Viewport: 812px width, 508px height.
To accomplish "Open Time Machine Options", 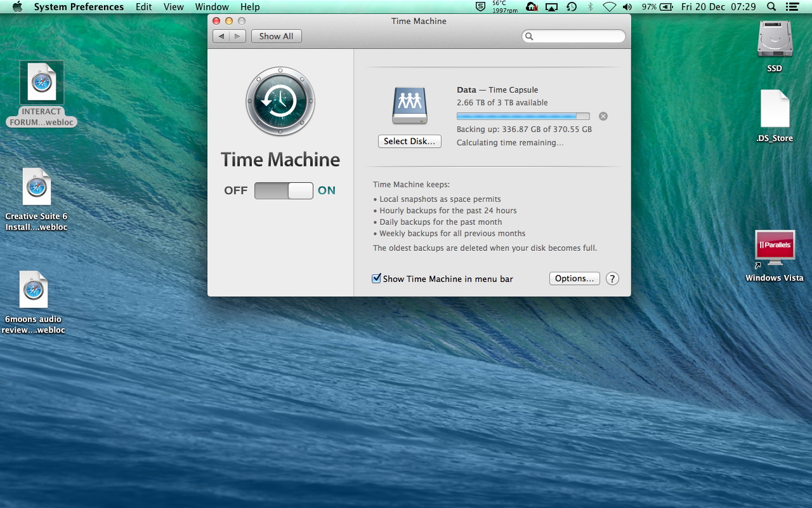I will (574, 278).
